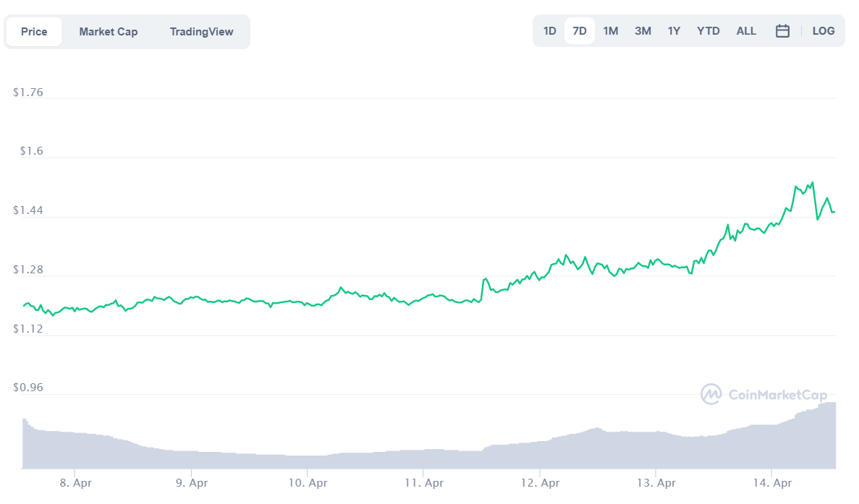Click the 12. Apr date label
This screenshot has width=859, height=504.
[539, 482]
